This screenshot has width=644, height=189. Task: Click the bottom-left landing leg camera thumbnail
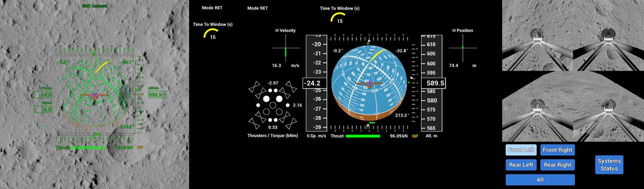(x=537, y=106)
